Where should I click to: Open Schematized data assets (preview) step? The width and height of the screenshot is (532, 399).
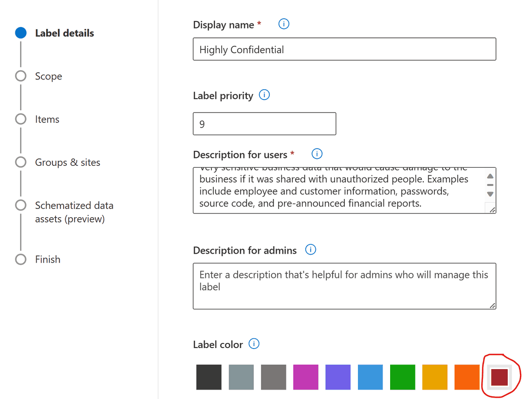(74, 212)
